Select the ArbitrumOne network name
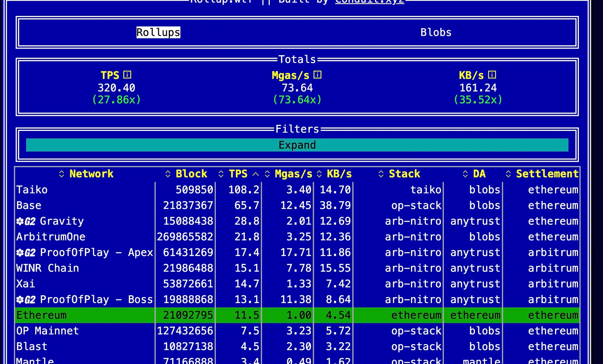Viewport: 603px width, 364px height. pyautogui.click(x=51, y=237)
